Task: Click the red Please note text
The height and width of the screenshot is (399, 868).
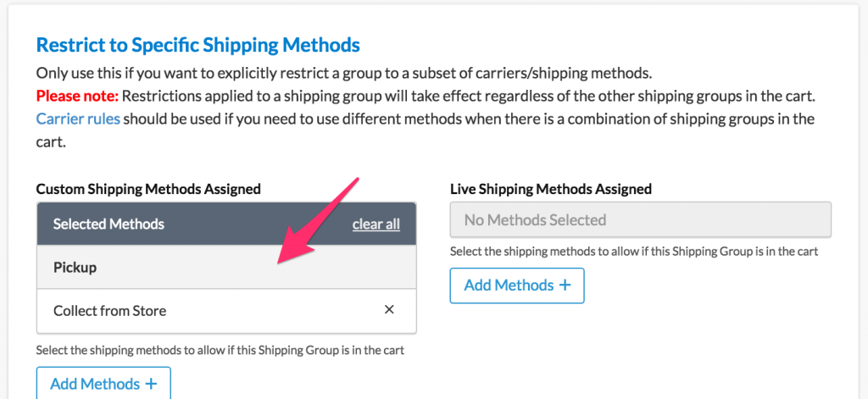Action: 77,95
